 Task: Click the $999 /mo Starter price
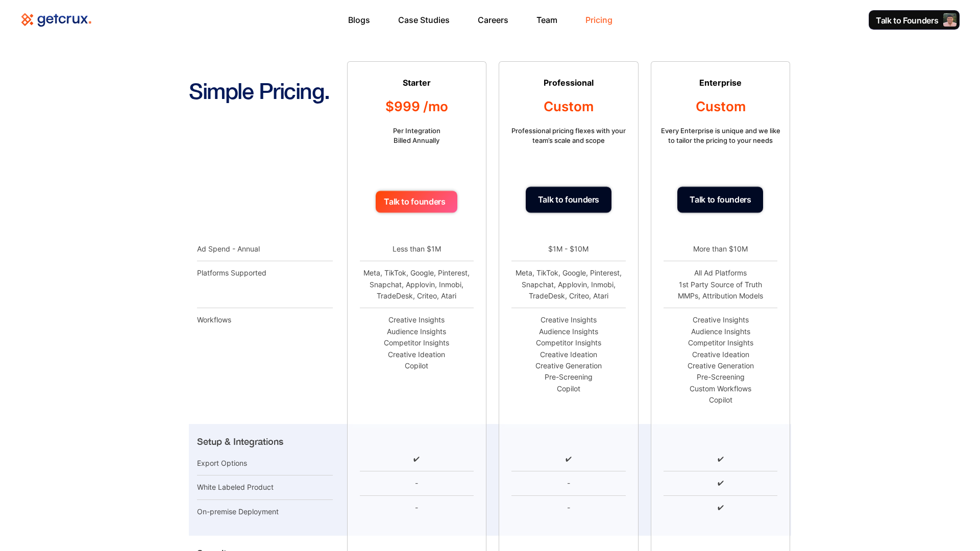(416, 107)
